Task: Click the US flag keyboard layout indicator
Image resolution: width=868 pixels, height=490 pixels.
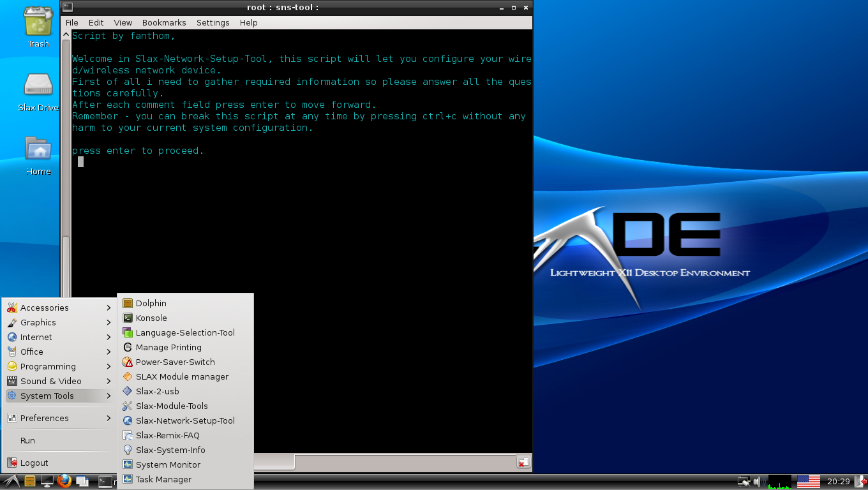Action: pos(809,482)
